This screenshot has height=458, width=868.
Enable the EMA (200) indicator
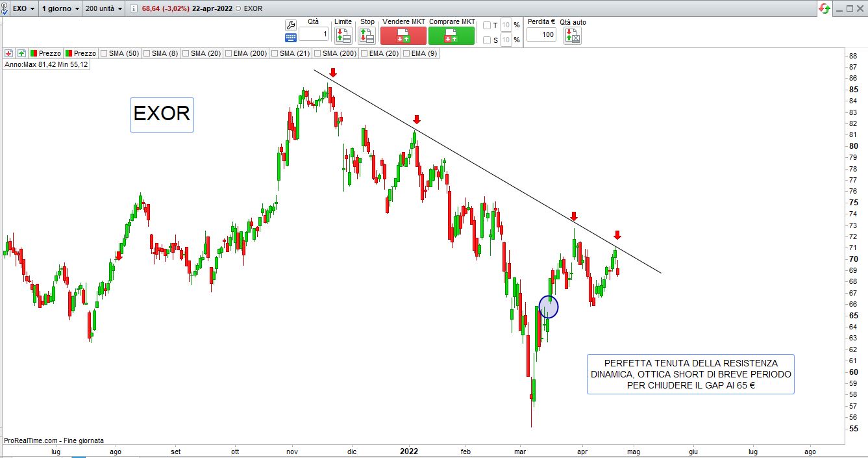click(x=229, y=53)
